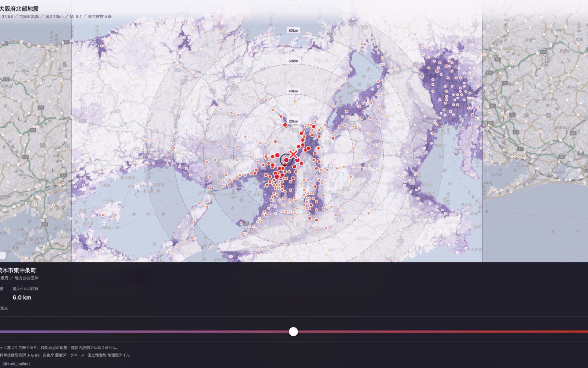Open the 国土地理院 地理院タイル link
Screen dimensions: 588x368
(x=108, y=355)
